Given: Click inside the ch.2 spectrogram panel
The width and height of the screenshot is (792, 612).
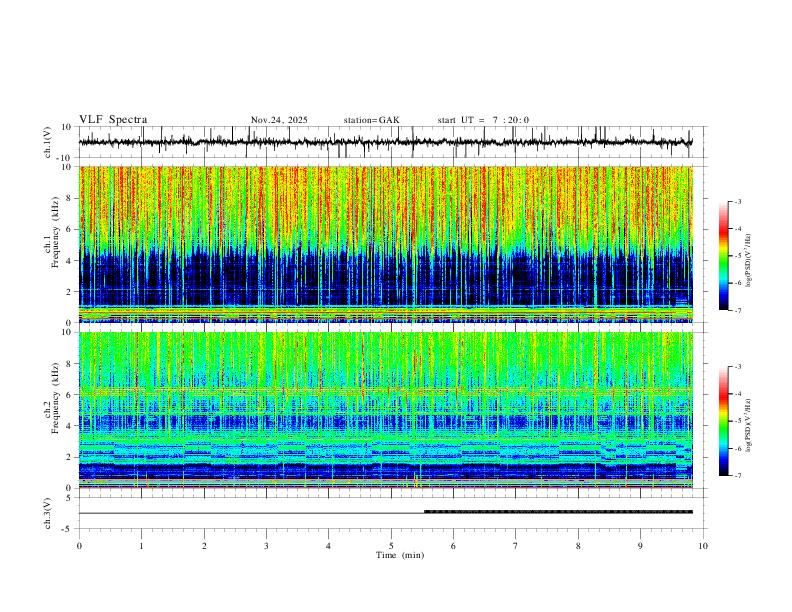Looking at the screenshot, I should click(386, 410).
